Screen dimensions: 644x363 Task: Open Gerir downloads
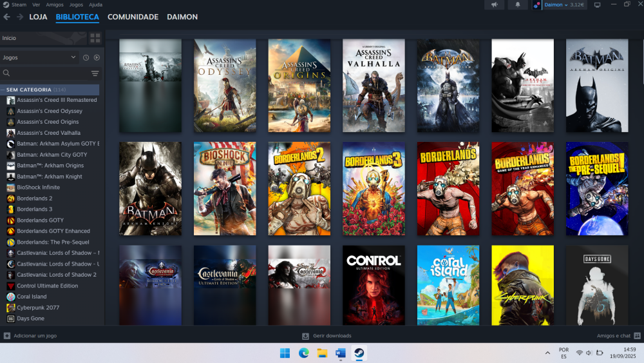pyautogui.click(x=327, y=336)
